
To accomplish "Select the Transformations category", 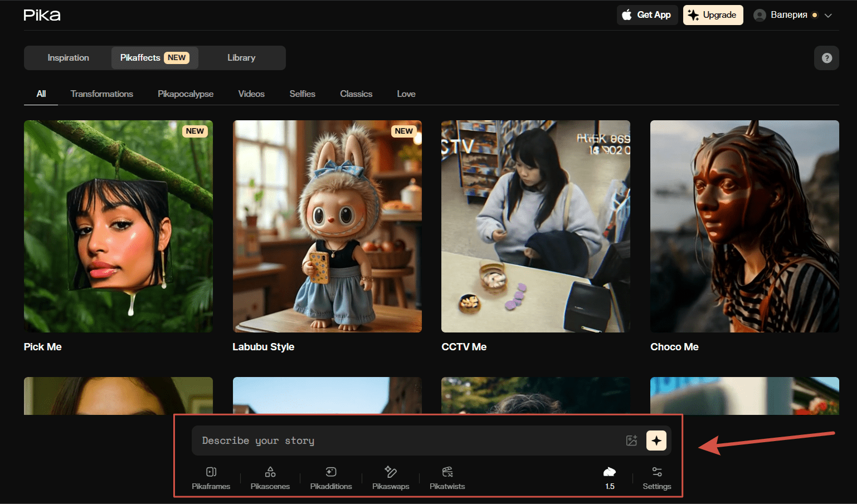I will coord(102,94).
